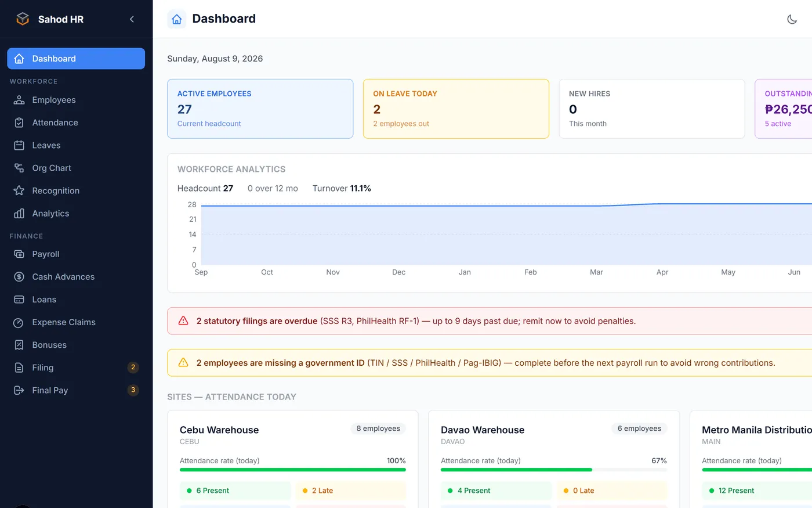Open the Bonuses section

click(76, 345)
